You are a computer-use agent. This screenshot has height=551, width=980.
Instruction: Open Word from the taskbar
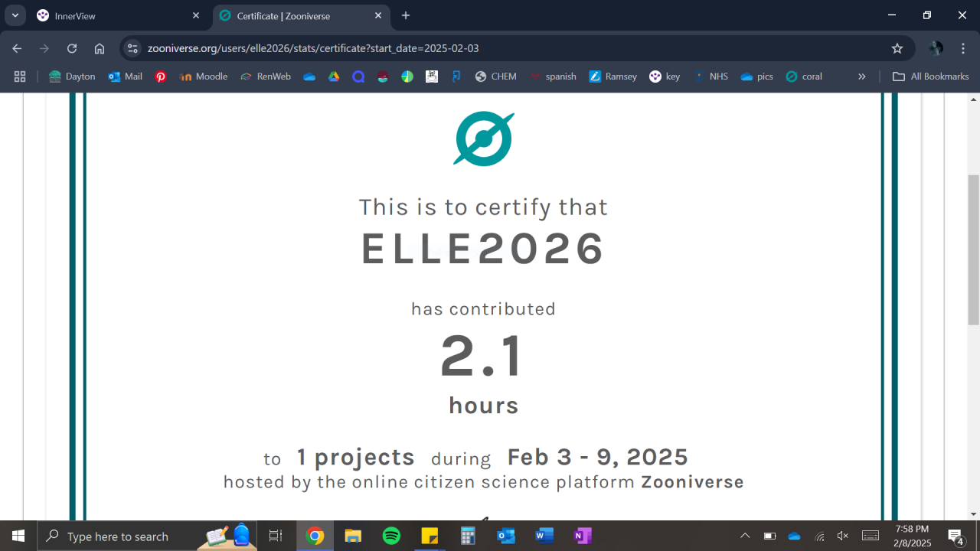click(544, 536)
